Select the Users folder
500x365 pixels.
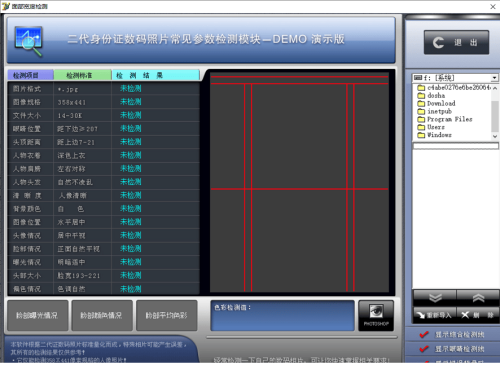436,127
